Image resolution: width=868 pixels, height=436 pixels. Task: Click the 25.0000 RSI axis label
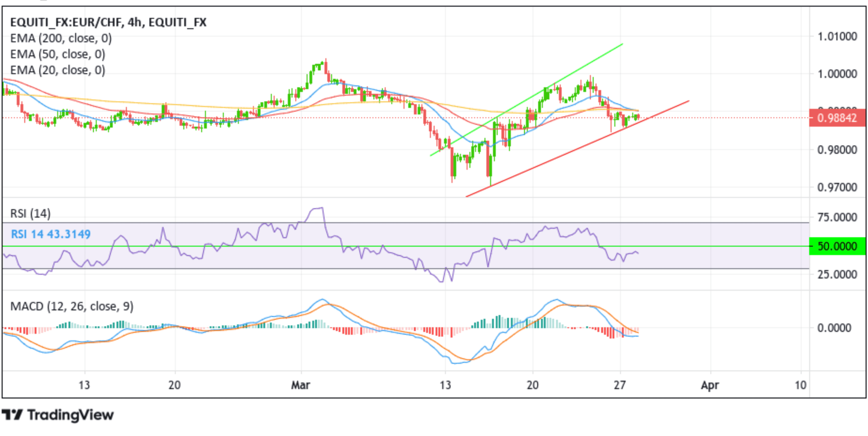pyautogui.click(x=837, y=274)
